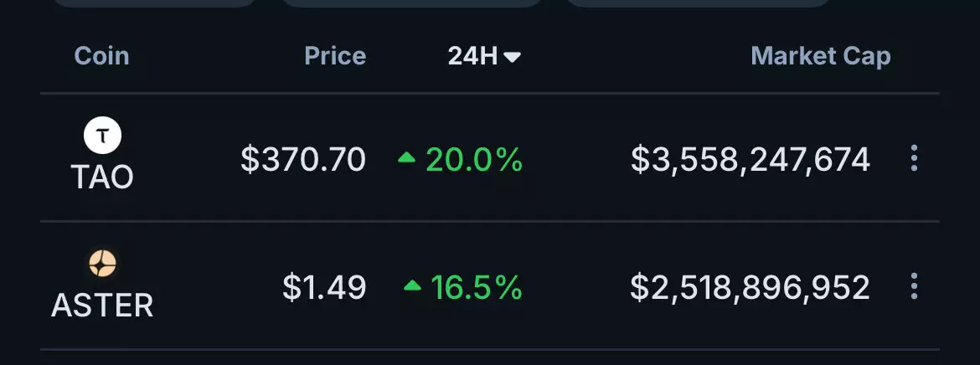Select ASTER's price of $1.49

(x=324, y=287)
